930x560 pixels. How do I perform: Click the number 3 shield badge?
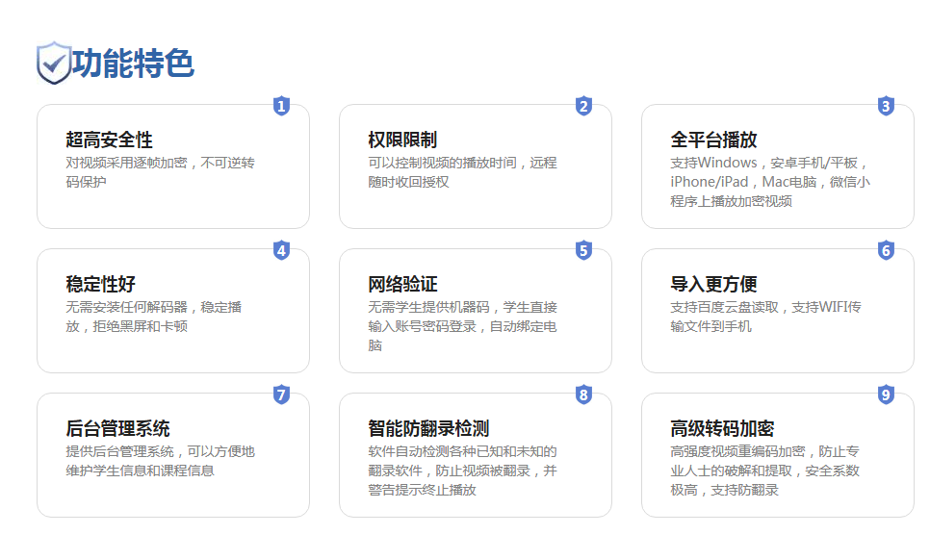(x=886, y=106)
